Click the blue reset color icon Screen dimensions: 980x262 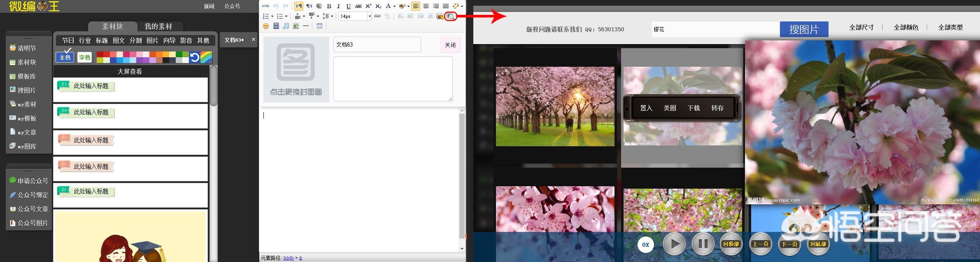pos(195,57)
